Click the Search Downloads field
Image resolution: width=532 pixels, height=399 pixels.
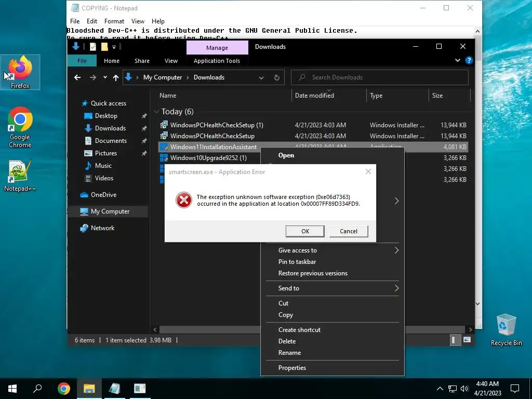(380, 77)
